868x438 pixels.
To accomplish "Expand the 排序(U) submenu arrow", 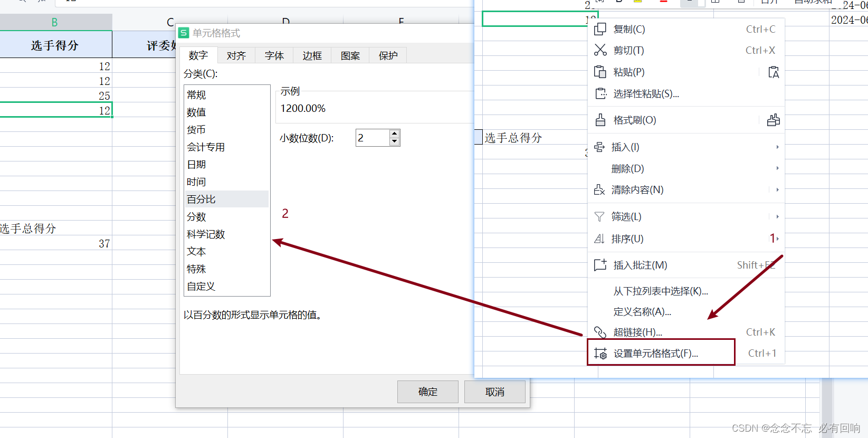I will point(777,239).
